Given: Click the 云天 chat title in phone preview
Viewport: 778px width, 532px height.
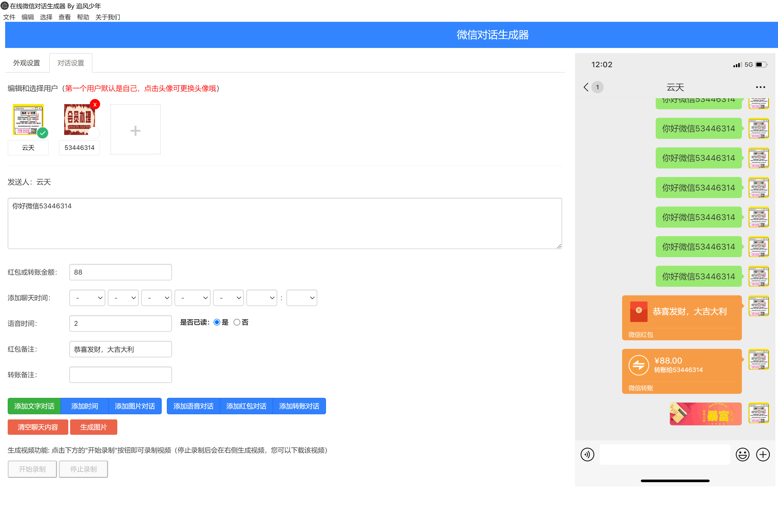Looking at the screenshot, I should (675, 87).
